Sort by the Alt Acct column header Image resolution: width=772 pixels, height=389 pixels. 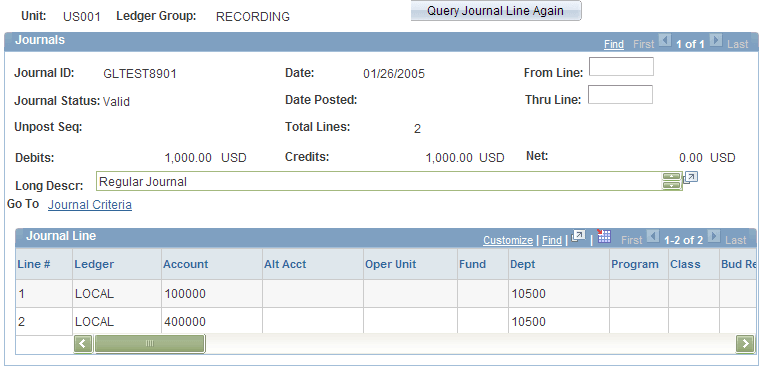[x=285, y=264]
